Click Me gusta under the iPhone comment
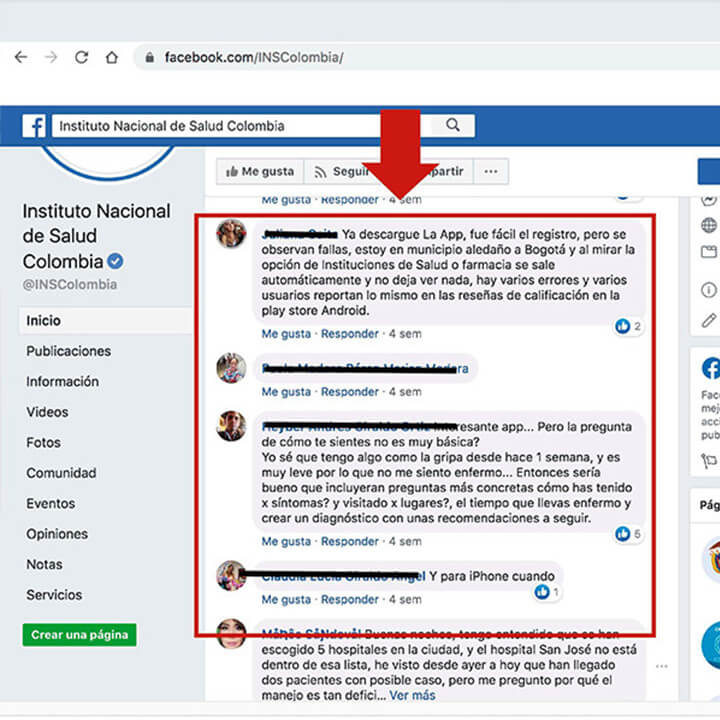The height and width of the screenshot is (720, 720). pos(286,599)
